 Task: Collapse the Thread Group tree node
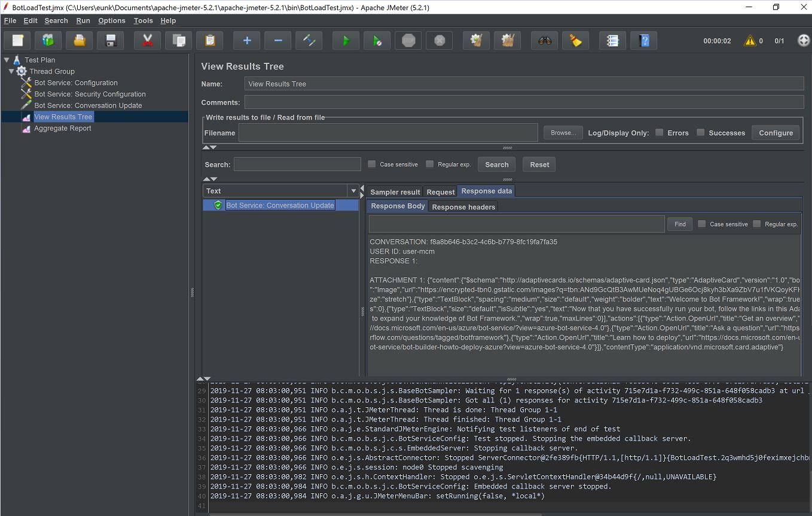(11, 71)
